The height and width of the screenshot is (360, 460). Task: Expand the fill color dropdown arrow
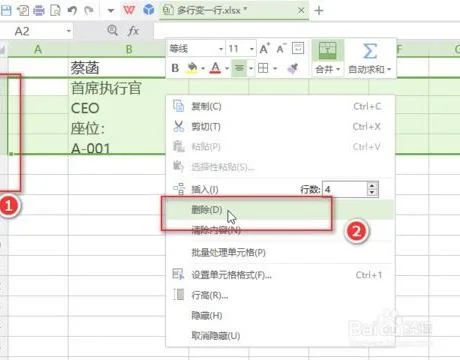point(203,69)
